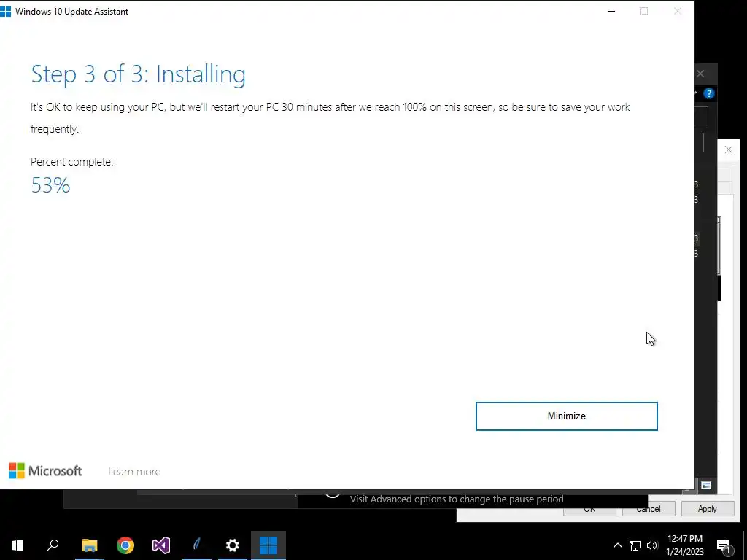
Task: Open the feather icon app on the taskbar
Action: tap(197, 545)
